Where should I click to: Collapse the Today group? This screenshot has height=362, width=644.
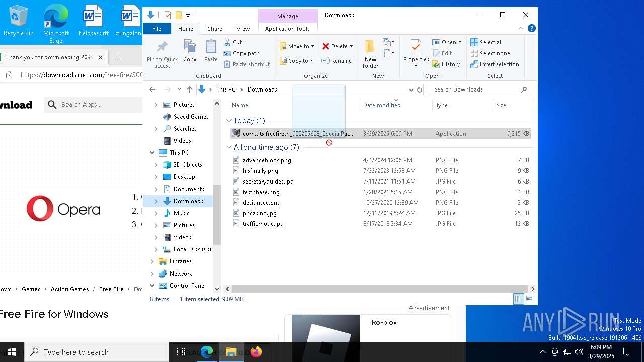pyautogui.click(x=229, y=121)
